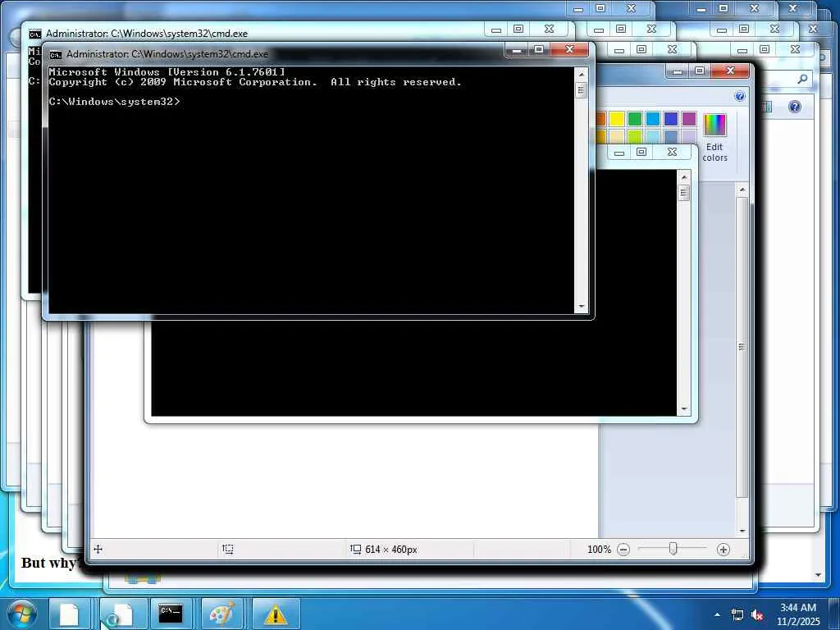Image resolution: width=840 pixels, height=630 pixels.
Task: Select the orange color swatch in Paint
Action: pos(600,118)
